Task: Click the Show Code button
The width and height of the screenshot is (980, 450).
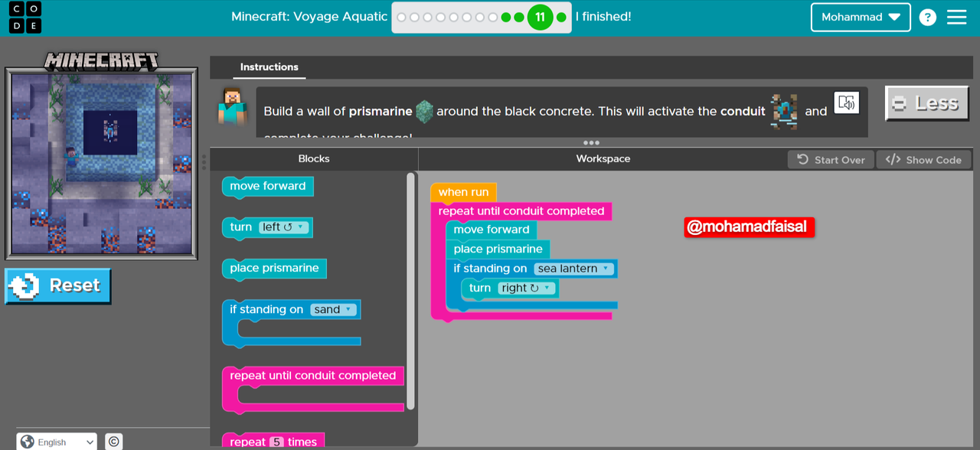Action: click(x=923, y=159)
